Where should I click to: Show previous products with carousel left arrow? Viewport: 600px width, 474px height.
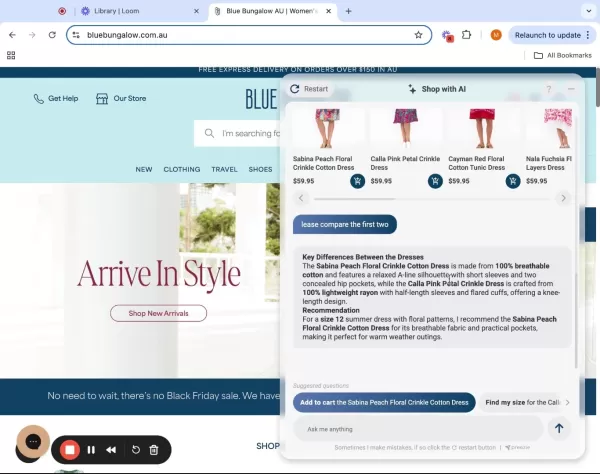tap(301, 198)
